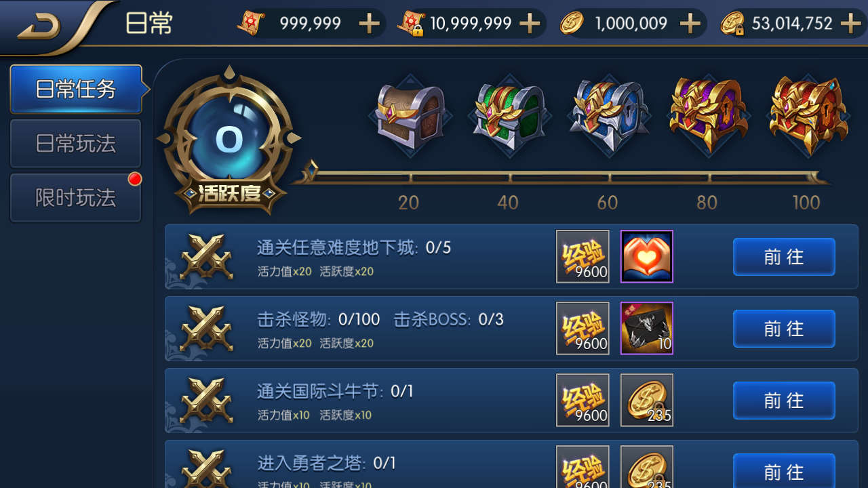The image size is (868, 488).
Task: Open the 限时玩法 tab
Action: point(76,197)
